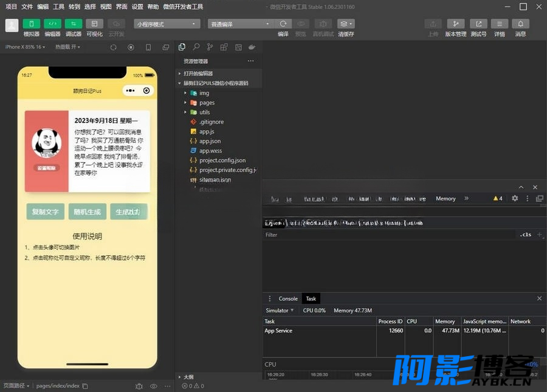This screenshot has height=392, width=547.
Task: Open 版本管理 version control icon
Action: pos(456,24)
